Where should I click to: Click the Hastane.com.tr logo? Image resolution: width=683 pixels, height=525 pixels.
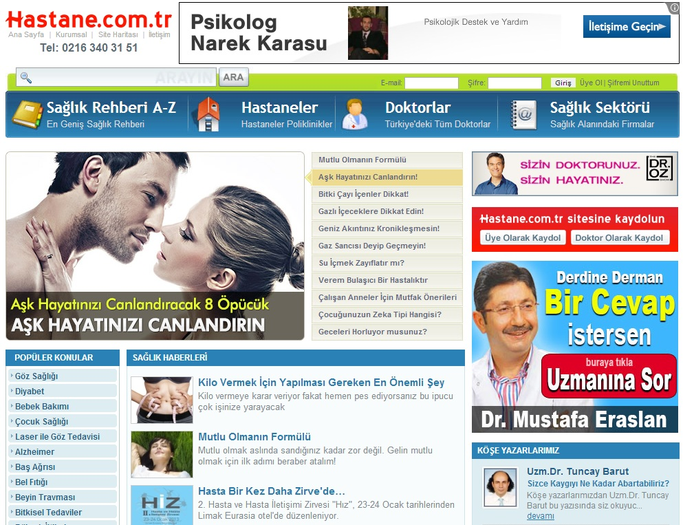(x=89, y=19)
